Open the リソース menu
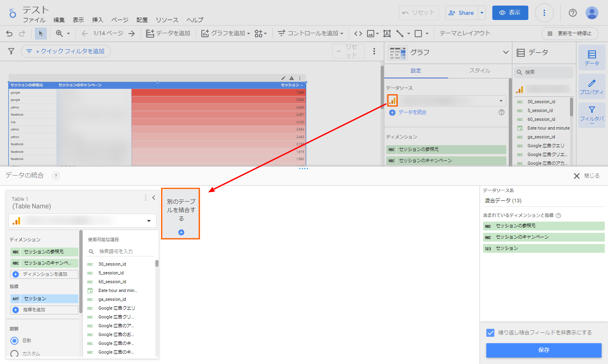 167,20
